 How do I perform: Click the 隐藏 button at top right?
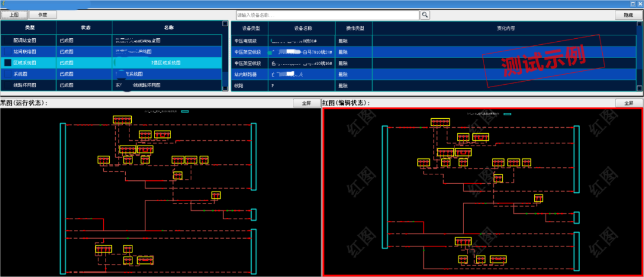(x=628, y=14)
